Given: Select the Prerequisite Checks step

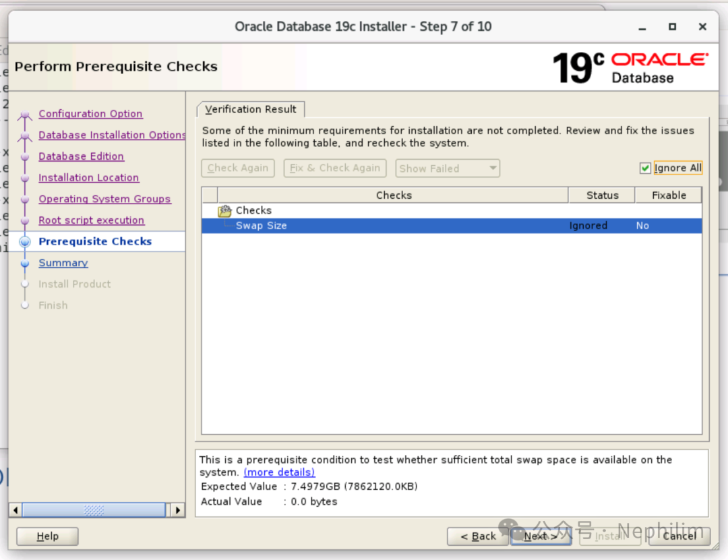Looking at the screenshot, I should pos(95,241).
